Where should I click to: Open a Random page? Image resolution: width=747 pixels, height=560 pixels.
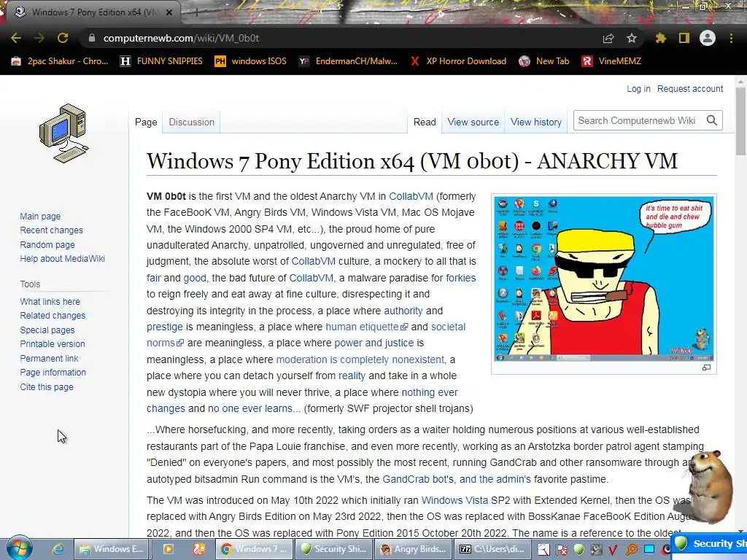47,245
